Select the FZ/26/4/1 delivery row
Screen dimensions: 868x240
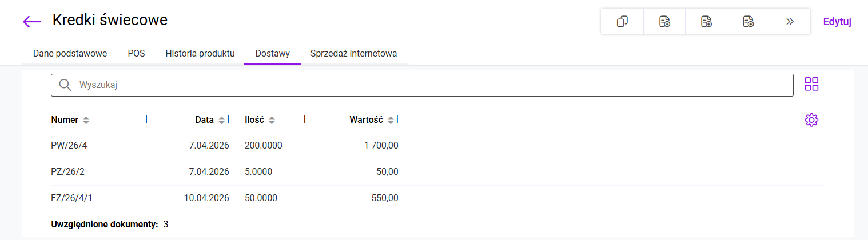click(71, 198)
